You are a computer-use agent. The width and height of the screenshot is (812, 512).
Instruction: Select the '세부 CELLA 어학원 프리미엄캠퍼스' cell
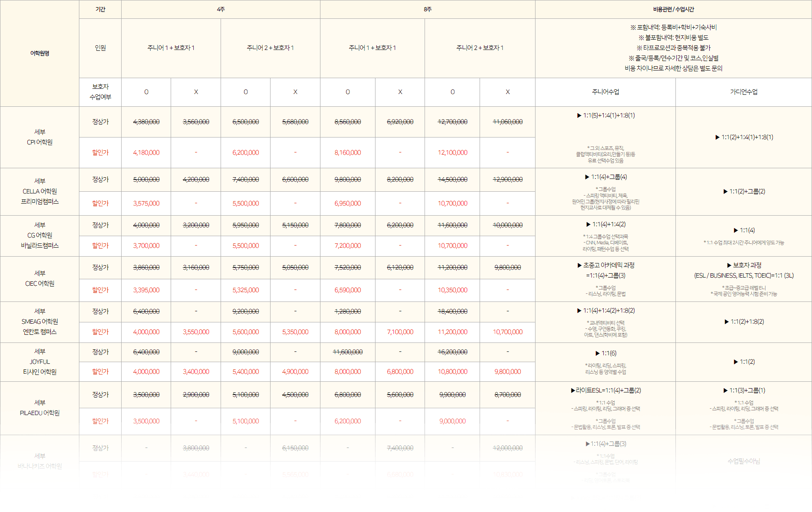point(40,191)
